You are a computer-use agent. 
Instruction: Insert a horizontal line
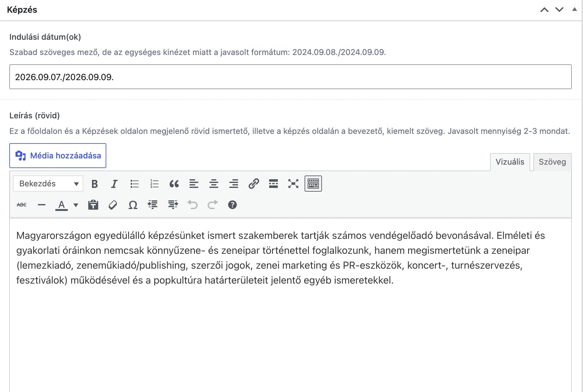point(42,205)
